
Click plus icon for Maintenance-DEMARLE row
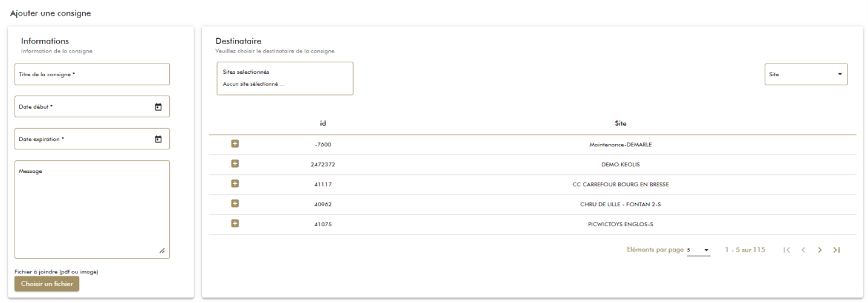[x=235, y=144]
